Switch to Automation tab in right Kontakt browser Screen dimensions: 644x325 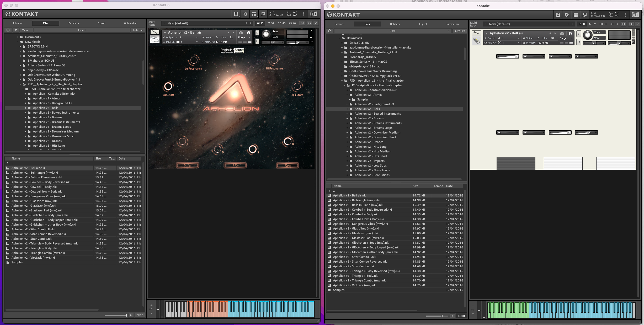[452, 24]
